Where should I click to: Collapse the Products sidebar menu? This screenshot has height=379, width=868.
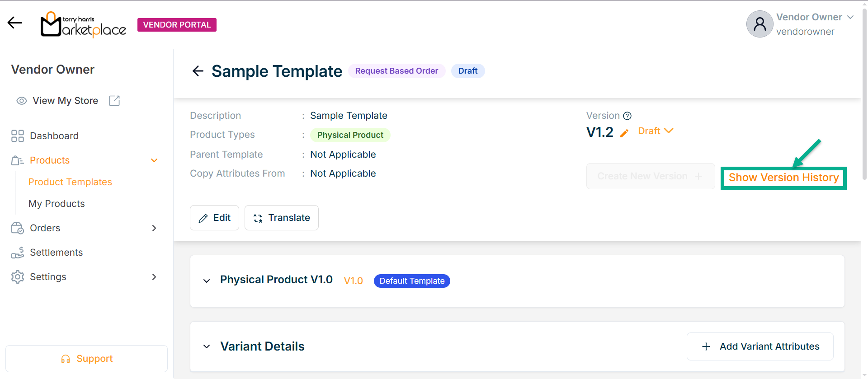(x=154, y=160)
